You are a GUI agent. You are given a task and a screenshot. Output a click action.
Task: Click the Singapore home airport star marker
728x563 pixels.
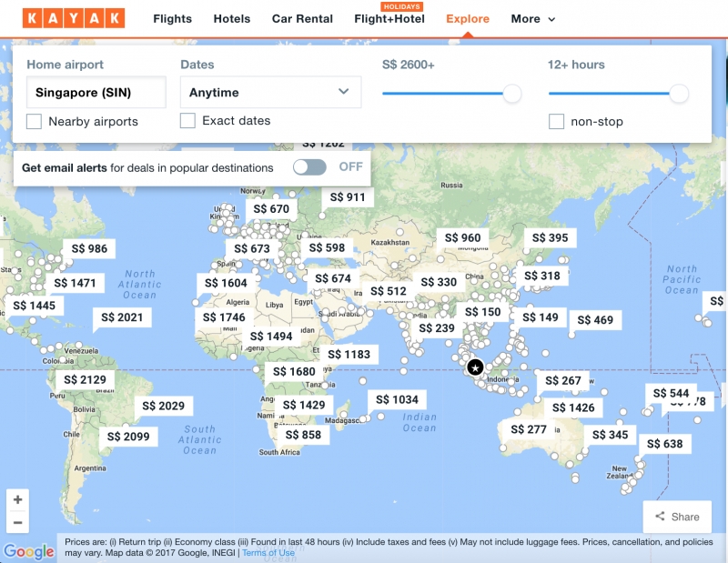point(475,367)
